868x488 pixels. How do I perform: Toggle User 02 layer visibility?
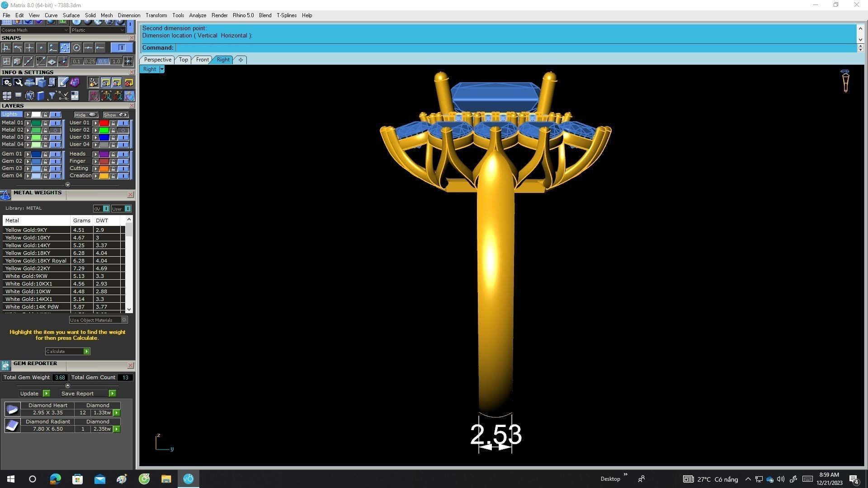(x=123, y=130)
